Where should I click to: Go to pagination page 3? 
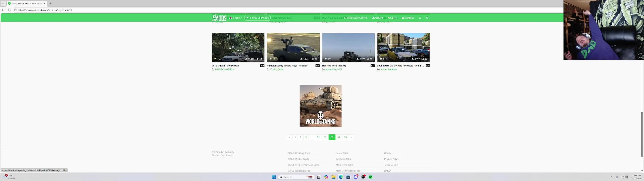point(306,137)
